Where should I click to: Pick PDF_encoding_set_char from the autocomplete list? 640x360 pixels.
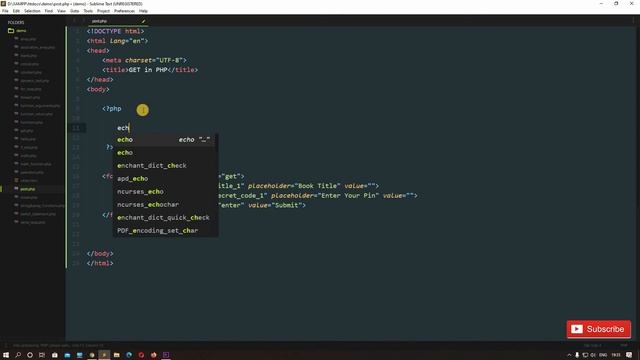165,231
